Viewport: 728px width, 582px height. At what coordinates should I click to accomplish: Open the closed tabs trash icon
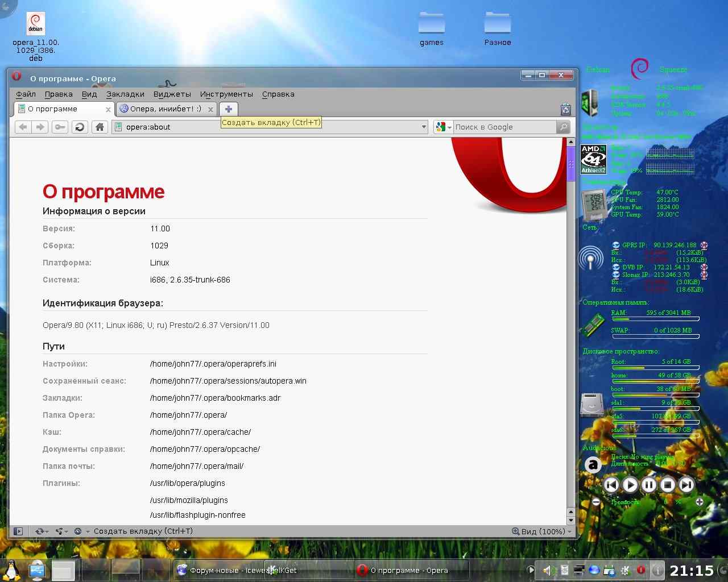pyautogui.click(x=565, y=109)
